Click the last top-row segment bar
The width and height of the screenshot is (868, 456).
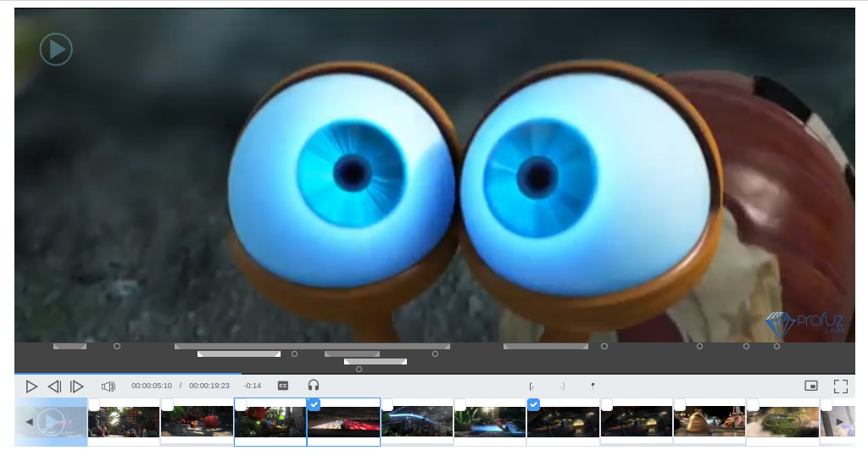(x=546, y=347)
